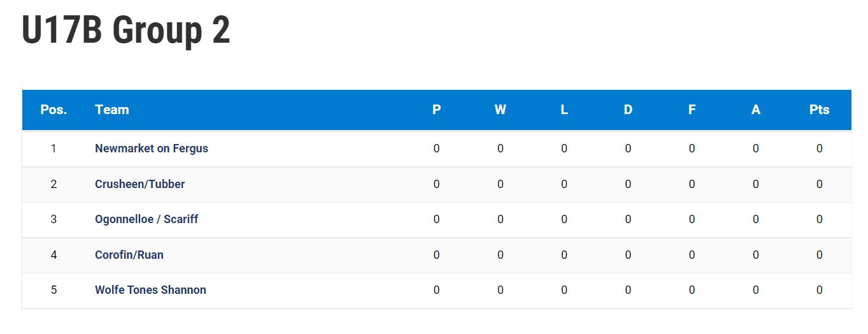Click position number 3 in the table
The image size is (868, 334).
point(53,219)
